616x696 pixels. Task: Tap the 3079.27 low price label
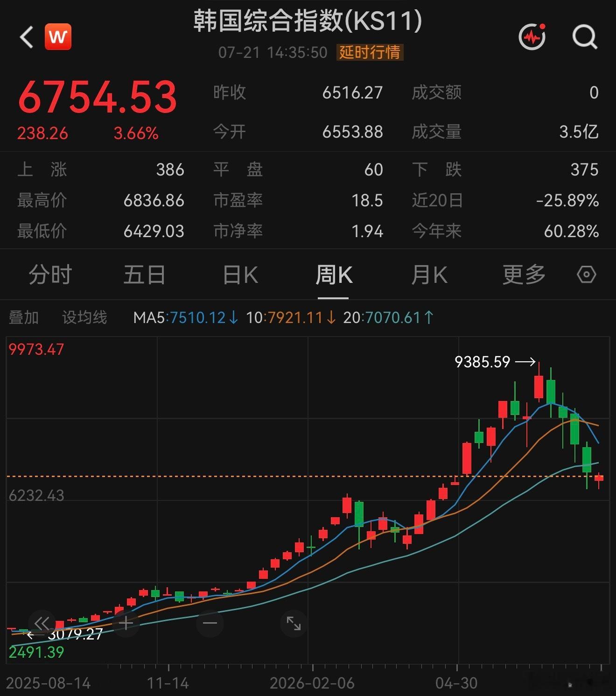pyautogui.click(x=75, y=634)
